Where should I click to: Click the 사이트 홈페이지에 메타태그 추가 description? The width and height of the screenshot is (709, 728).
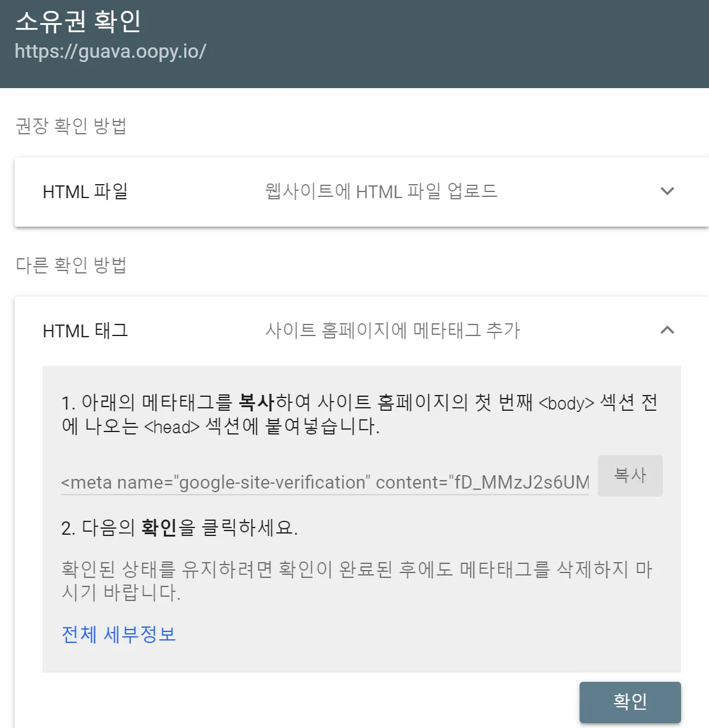click(x=392, y=331)
